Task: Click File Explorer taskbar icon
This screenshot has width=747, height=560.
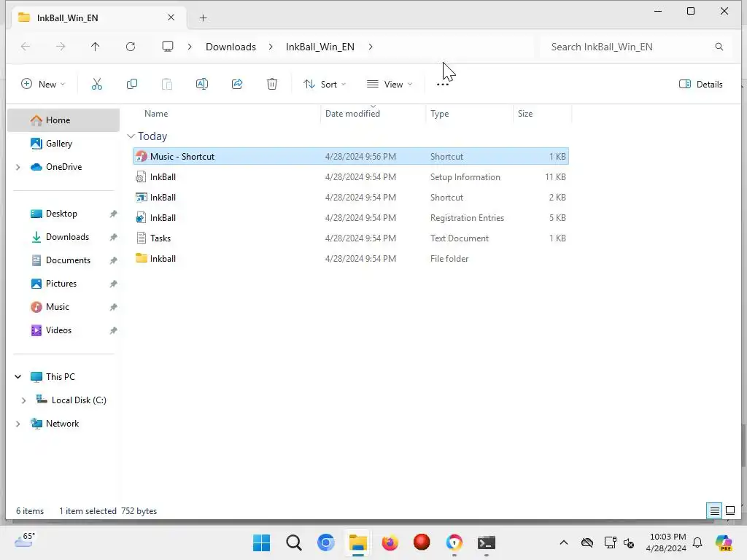Action: [357, 542]
